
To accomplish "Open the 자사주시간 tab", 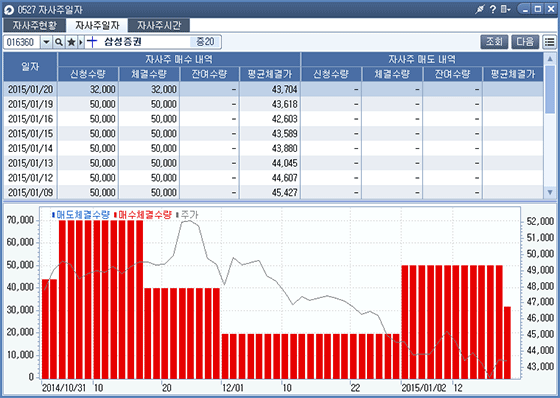I will tap(159, 25).
